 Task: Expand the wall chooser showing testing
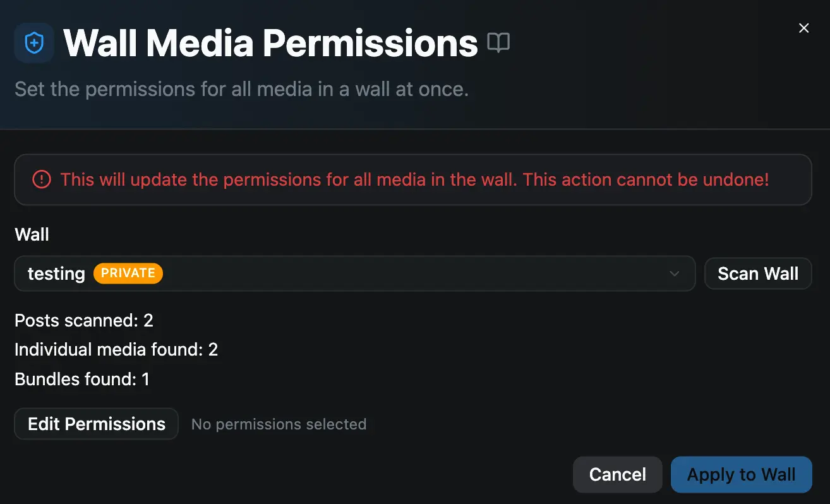tap(354, 273)
